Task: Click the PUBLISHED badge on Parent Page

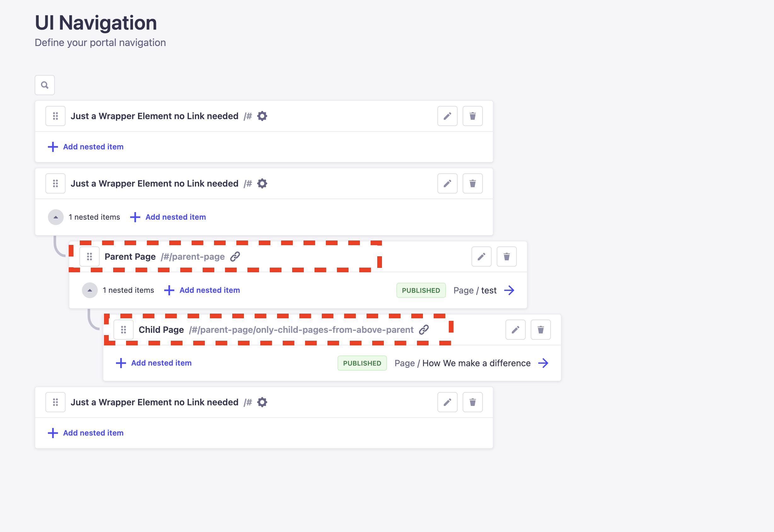Action: pyautogui.click(x=421, y=290)
